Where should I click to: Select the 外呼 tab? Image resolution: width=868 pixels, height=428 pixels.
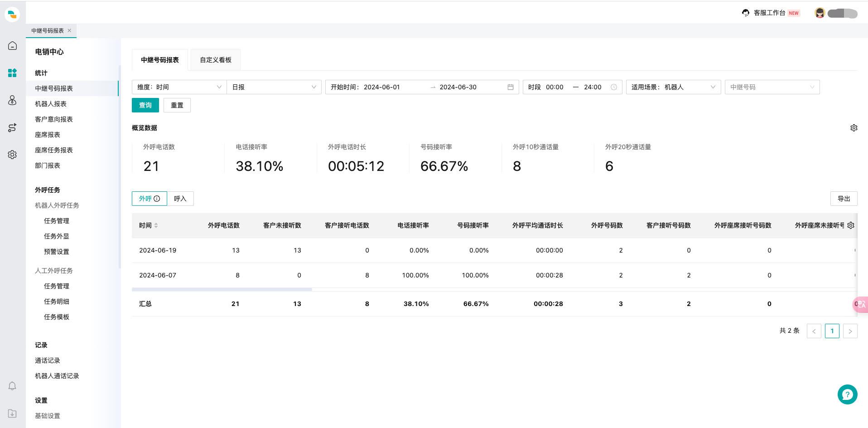[x=149, y=199]
